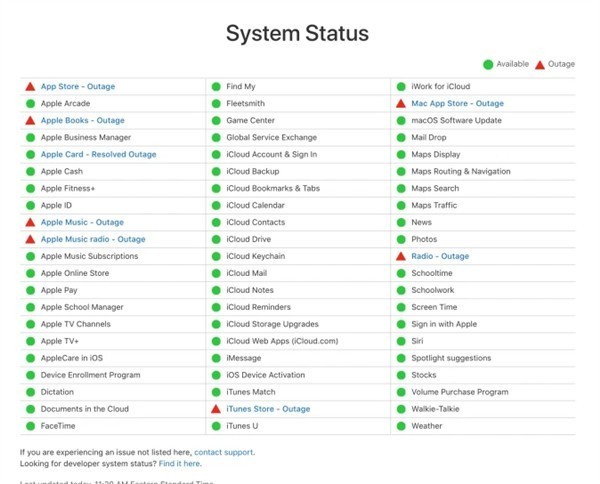Expand the Apple Music - Outage entry
This screenshot has width=600, height=484.
[82, 222]
